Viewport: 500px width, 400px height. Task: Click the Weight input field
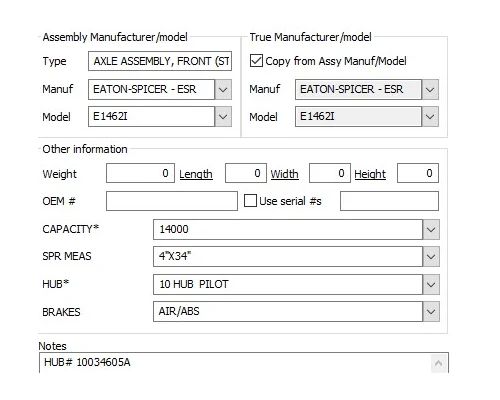[140, 173]
